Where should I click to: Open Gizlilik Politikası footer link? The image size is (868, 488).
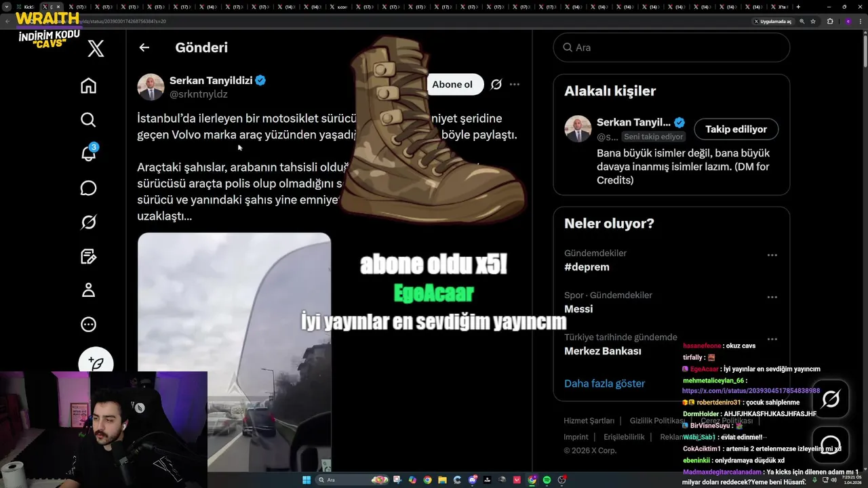point(657,421)
